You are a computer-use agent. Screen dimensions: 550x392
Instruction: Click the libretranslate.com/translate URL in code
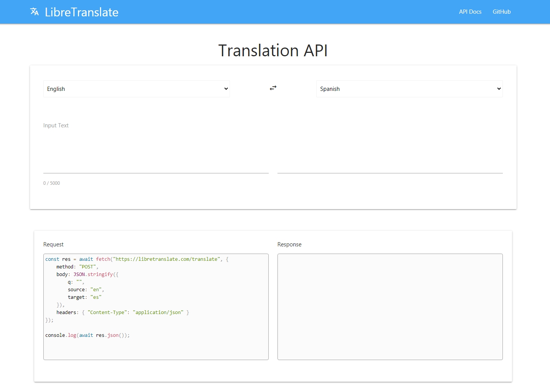pos(167,259)
